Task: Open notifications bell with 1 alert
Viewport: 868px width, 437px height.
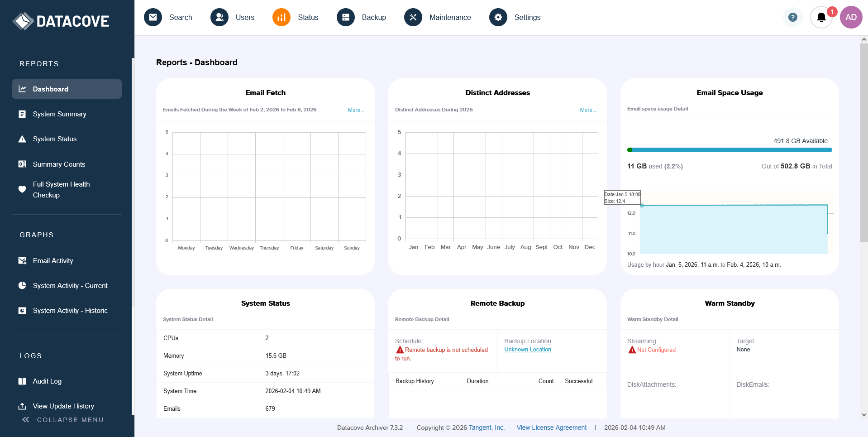Action: tap(821, 17)
